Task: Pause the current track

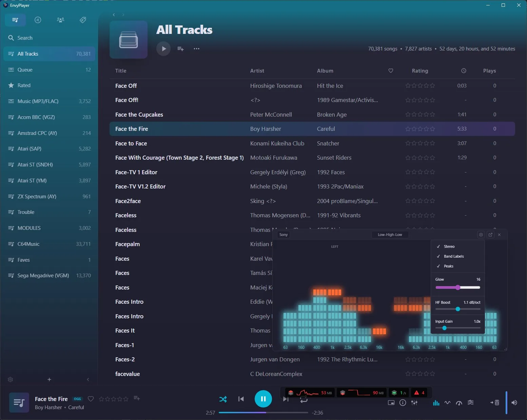Action: (x=263, y=399)
